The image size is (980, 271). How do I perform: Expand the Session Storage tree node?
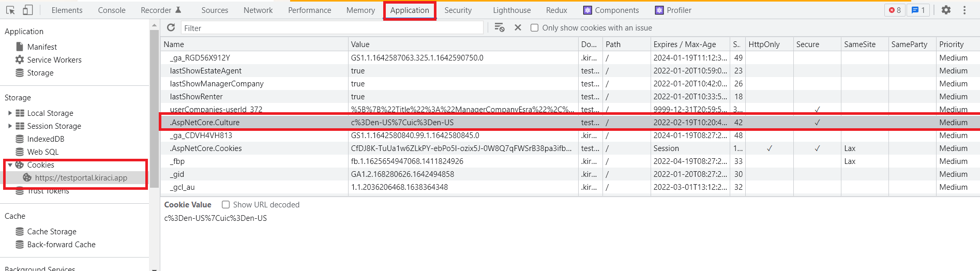(x=10, y=126)
